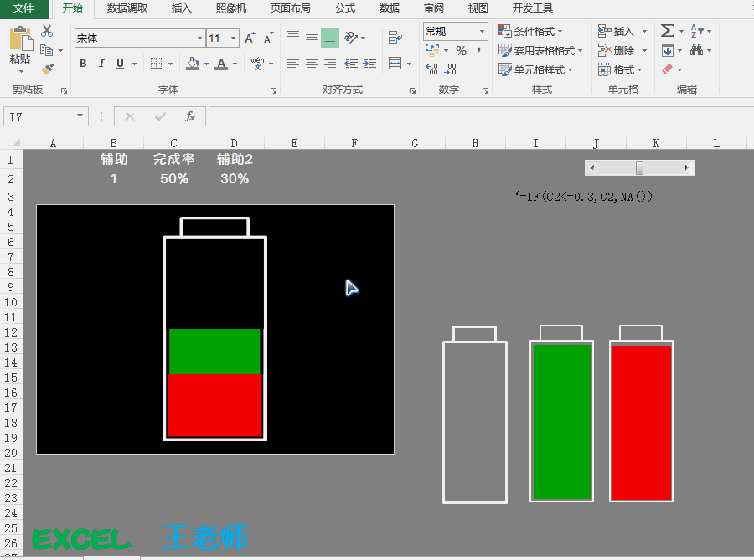Click the scroll bar control's slider thumb
This screenshot has width=754, height=560.
tap(639, 167)
